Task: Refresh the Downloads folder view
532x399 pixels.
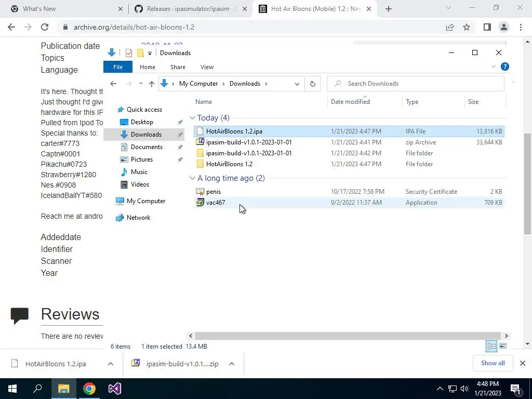Action: tap(312, 84)
